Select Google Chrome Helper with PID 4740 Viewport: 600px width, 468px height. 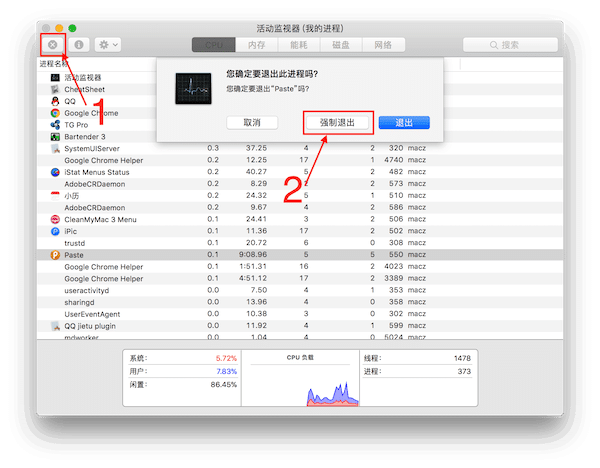(300, 160)
